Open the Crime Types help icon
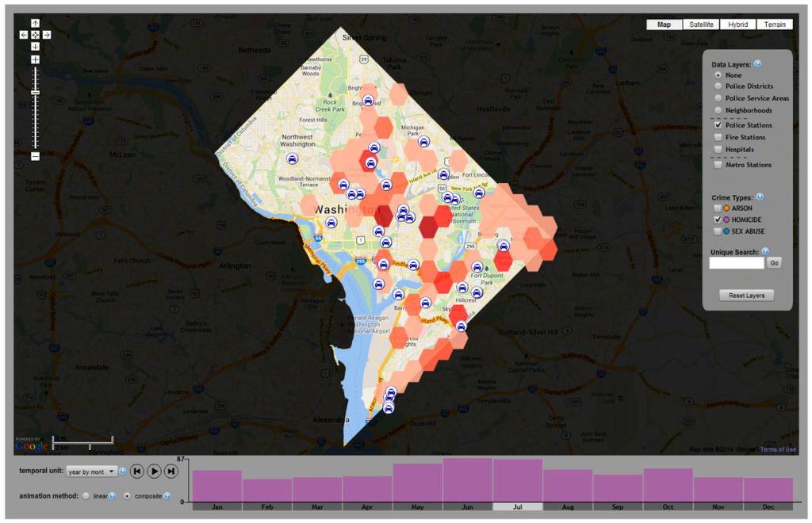 tap(759, 197)
